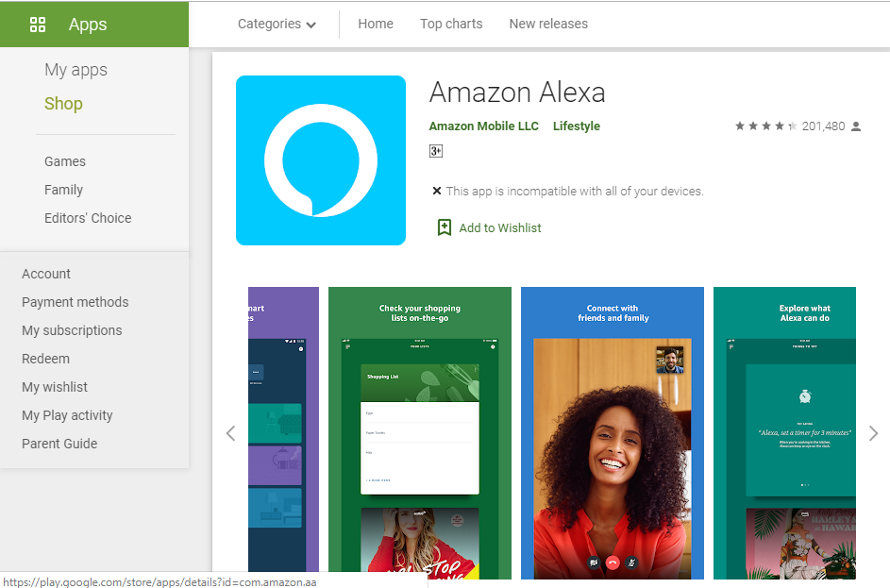Image resolution: width=890 pixels, height=588 pixels.
Task: Click the 3+ content rating badge
Action: (436, 151)
